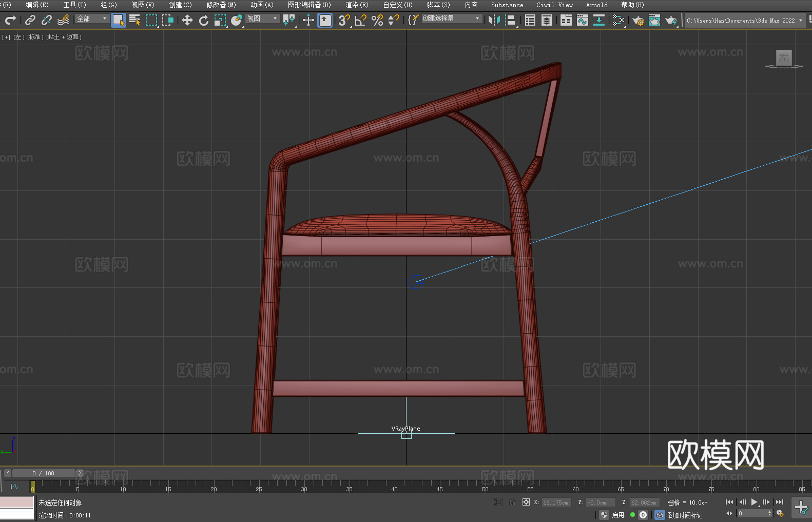Click Bind to Space Warp icon
812x522 pixels.
point(63,20)
